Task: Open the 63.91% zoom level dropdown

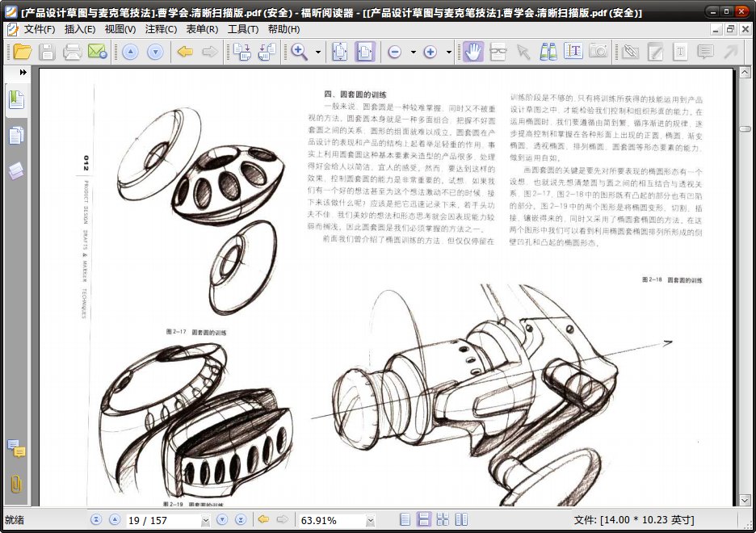Action: pos(370,520)
